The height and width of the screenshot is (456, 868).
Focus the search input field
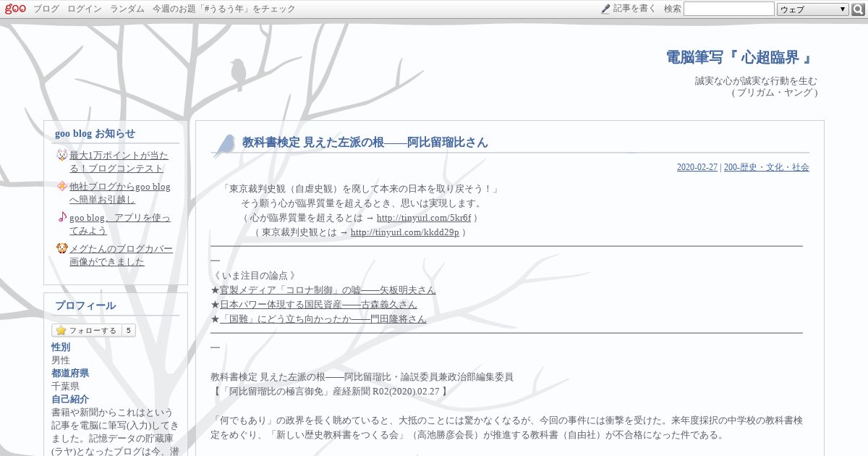coord(728,9)
